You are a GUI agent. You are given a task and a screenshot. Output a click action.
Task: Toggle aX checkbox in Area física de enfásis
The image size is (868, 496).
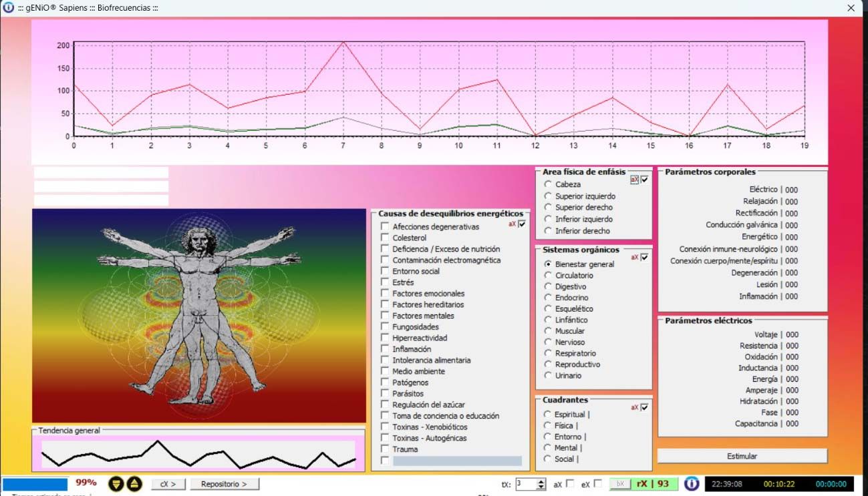click(645, 180)
